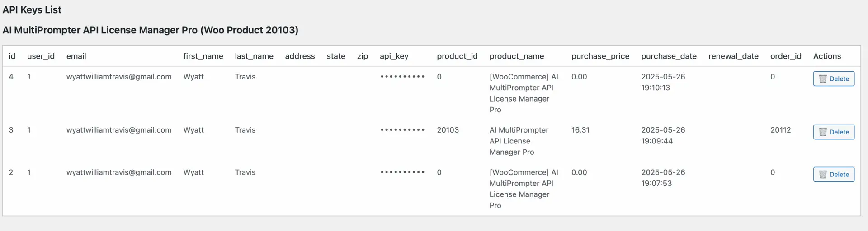Click the masked api_key in row id 3
This screenshot has height=231, width=868.
pyautogui.click(x=402, y=130)
